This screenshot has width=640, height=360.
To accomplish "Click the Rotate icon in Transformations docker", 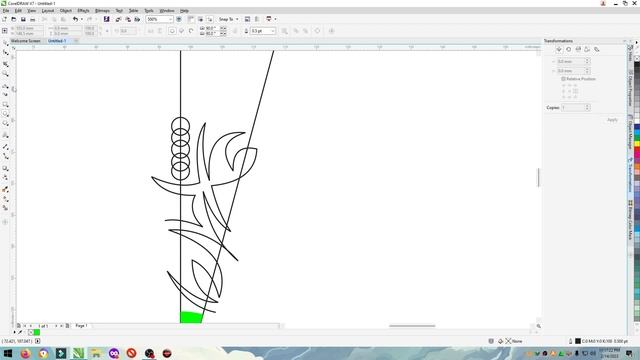I will click(x=569, y=49).
